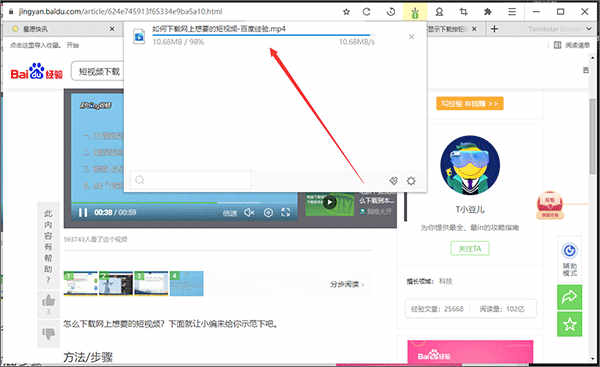Reload page with the refresh icon
The height and width of the screenshot is (367, 600).
pyautogui.click(x=367, y=12)
